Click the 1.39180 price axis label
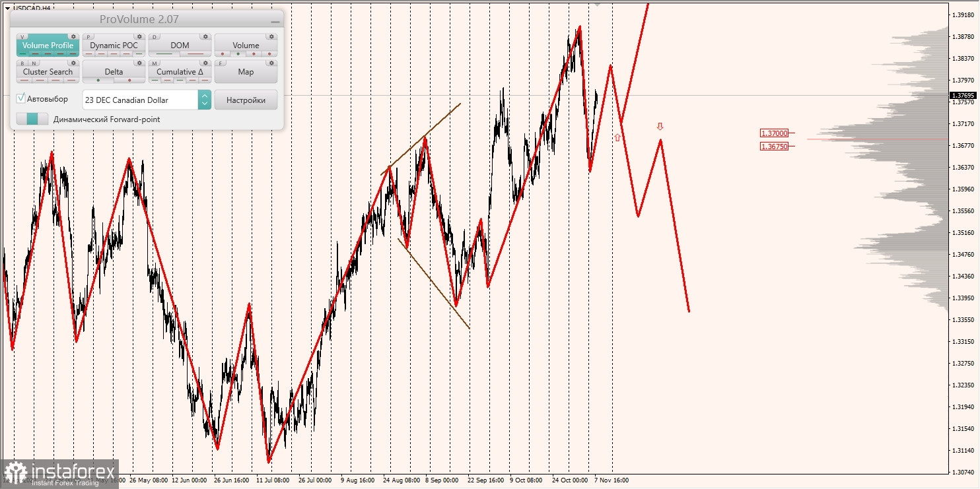The height and width of the screenshot is (489, 980). tap(963, 15)
